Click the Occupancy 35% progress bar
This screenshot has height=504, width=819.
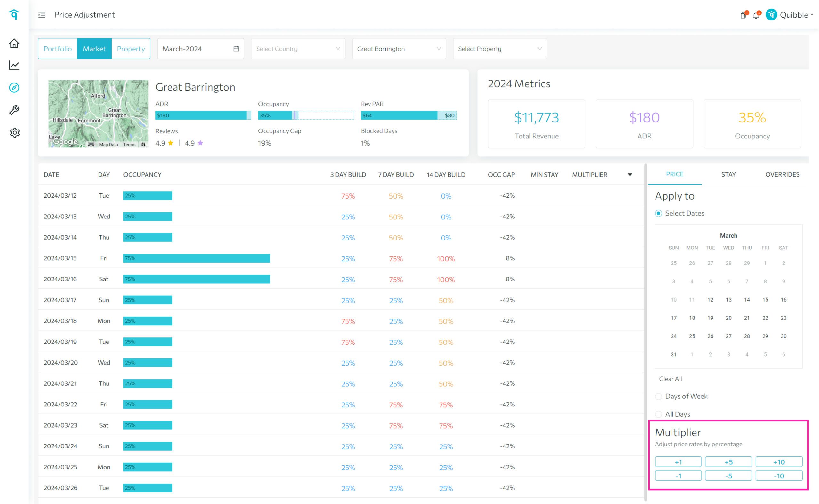click(306, 115)
